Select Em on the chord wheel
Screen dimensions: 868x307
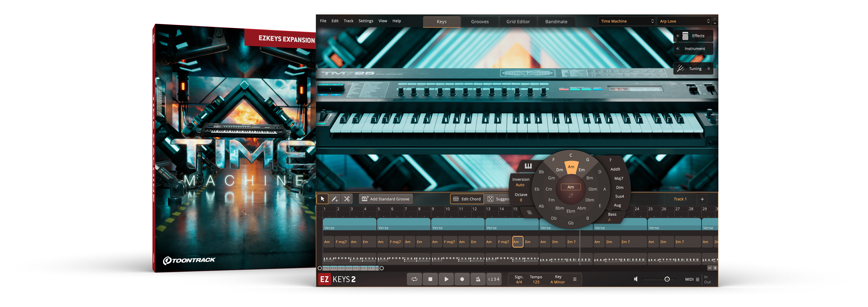tap(581, 170)
